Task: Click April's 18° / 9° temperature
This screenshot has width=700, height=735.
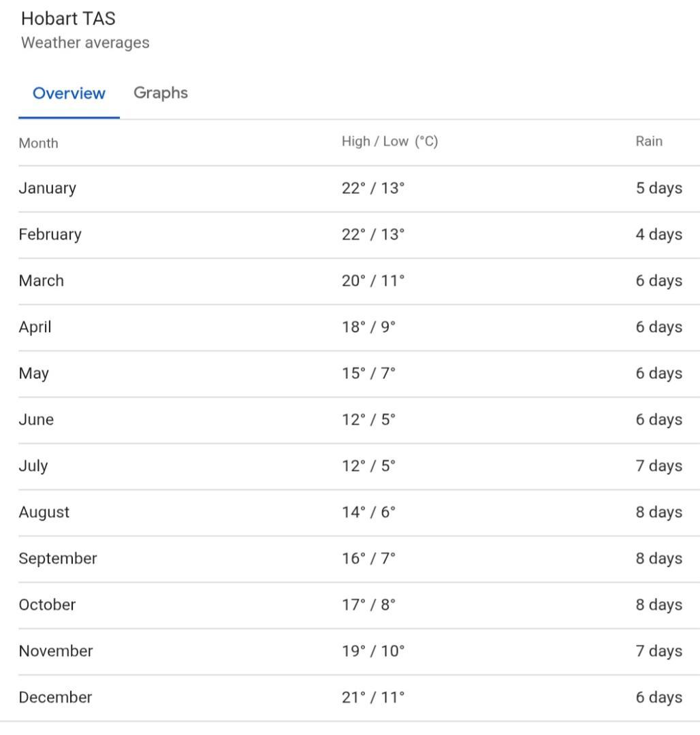Action: tap(368, 327)
